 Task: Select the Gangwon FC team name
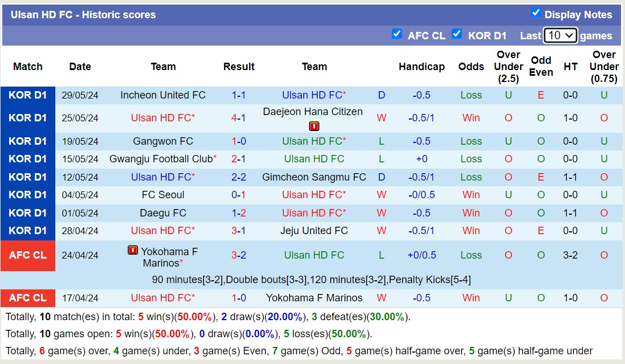[x=163, y=141]
